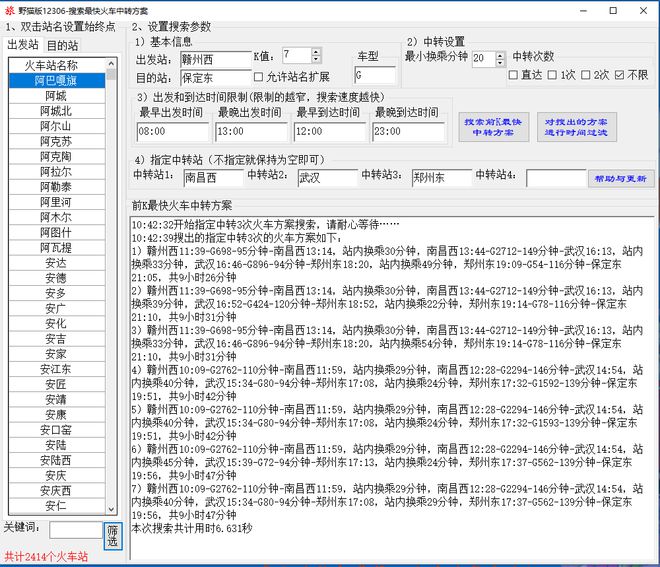
Task: Select station 阿克苏 in list
Action: tap(57, 141)
